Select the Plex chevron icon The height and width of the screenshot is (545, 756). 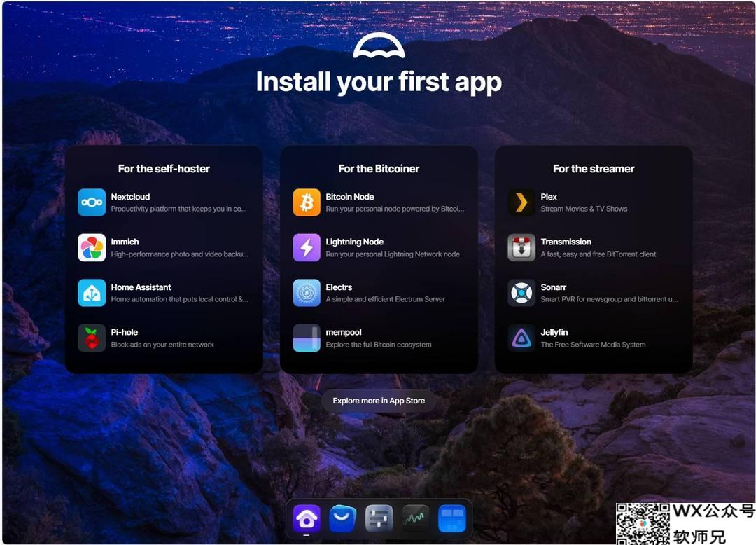(x=521, y=202)
